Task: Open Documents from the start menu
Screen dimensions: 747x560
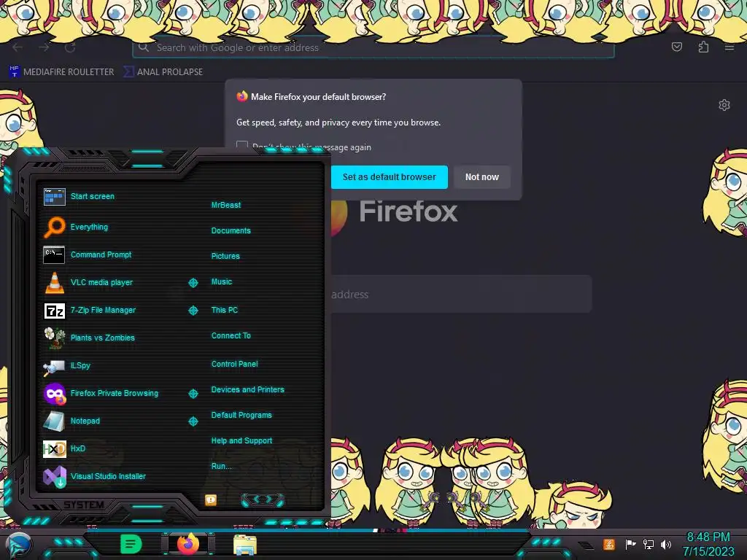Action: [231, 230]
